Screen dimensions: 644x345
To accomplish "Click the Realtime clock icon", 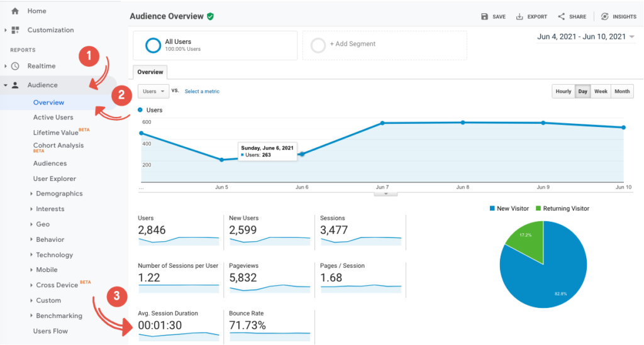I will coord(15,66).
